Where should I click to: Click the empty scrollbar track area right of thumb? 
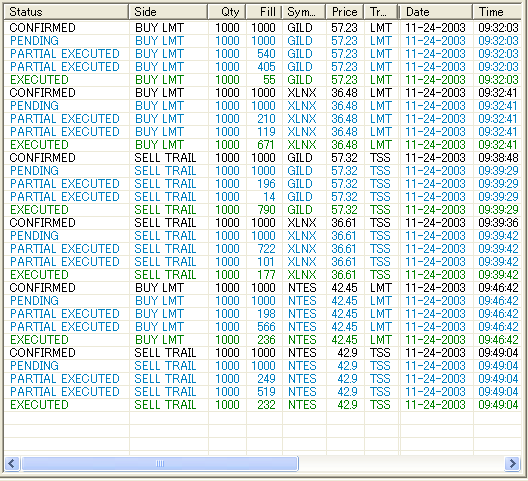pos(401,463)
